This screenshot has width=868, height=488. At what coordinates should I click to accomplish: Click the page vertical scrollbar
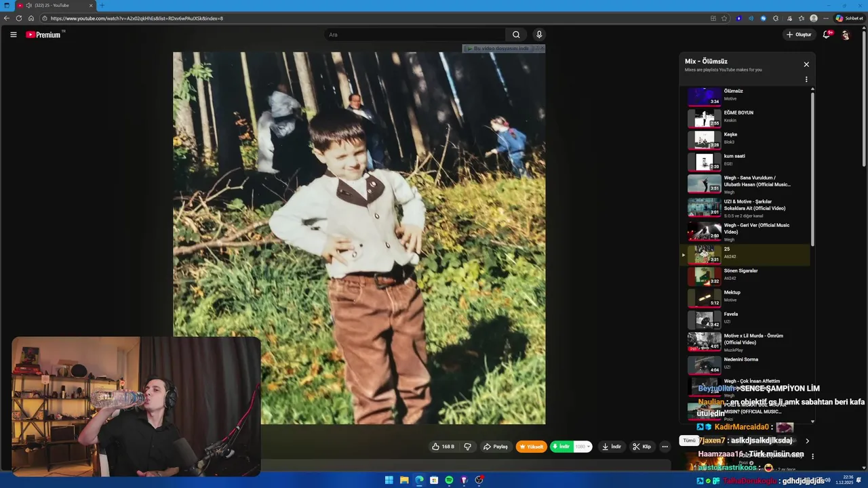pos(864,98)
